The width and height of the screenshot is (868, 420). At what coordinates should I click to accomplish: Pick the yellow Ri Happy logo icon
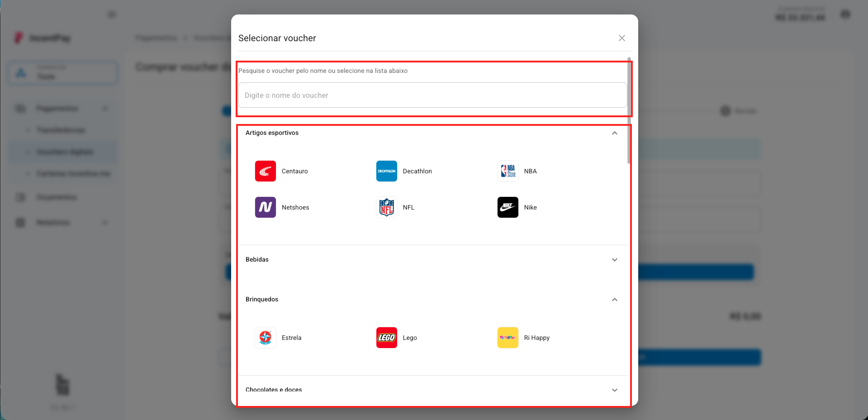tap(508, 338)
